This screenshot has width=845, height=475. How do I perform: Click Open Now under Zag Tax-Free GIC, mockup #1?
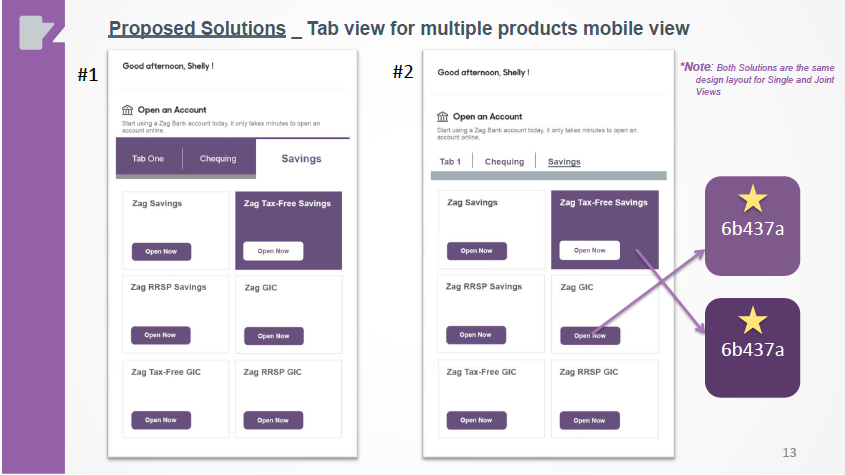pyautogui.click(x=161, y=420)
